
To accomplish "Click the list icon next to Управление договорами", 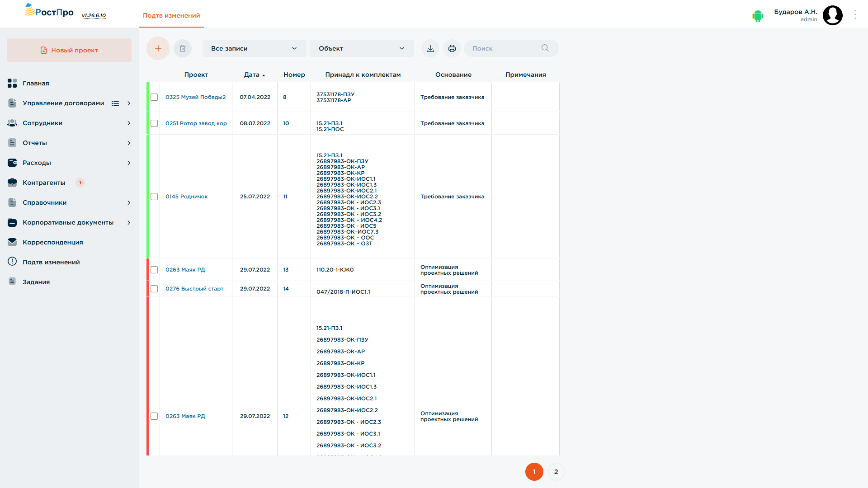I will click(x=115, y=103).
